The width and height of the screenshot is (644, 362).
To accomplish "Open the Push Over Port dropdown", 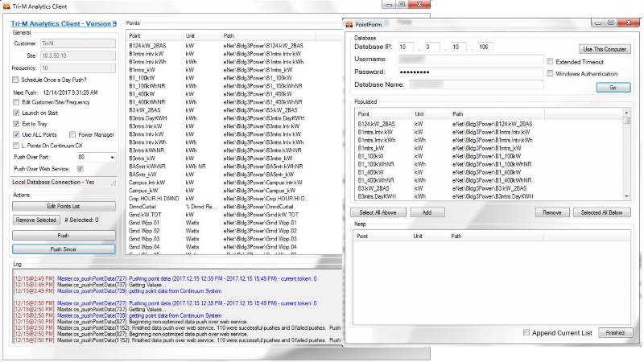I will (112, 157).
